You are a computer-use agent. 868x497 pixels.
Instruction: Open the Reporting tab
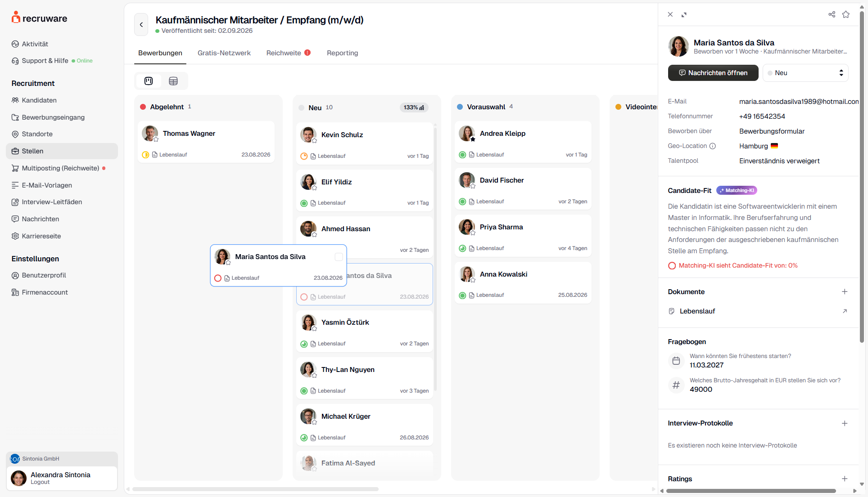343,53
